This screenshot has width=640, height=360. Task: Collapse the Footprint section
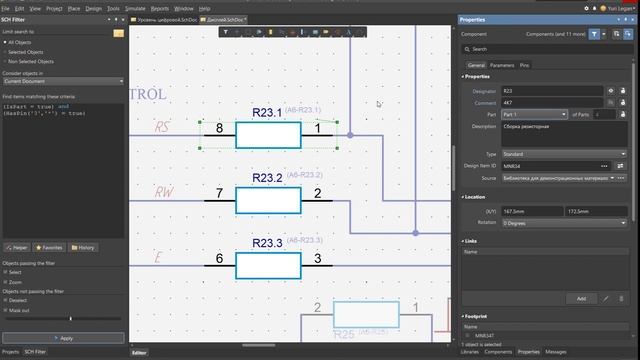click(474, 316)
